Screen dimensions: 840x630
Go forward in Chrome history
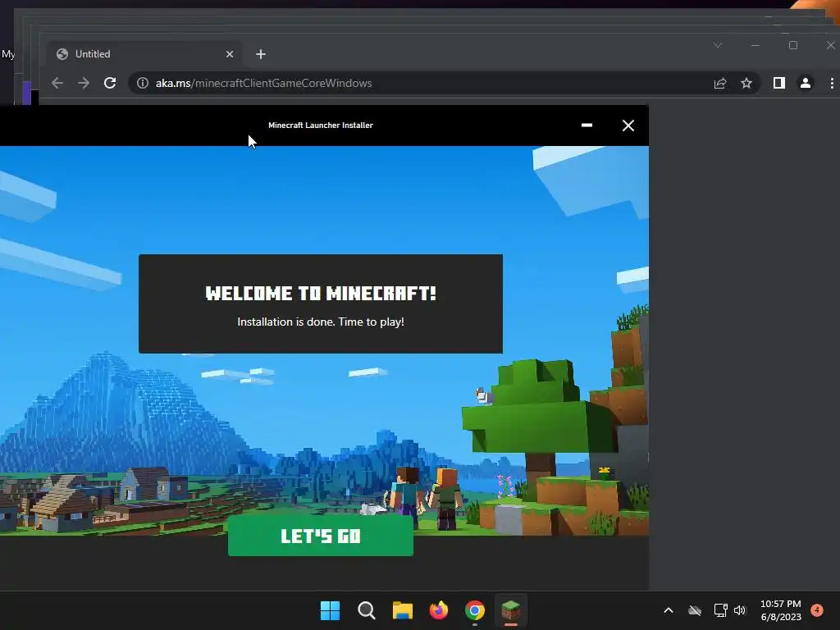[84, 83]
